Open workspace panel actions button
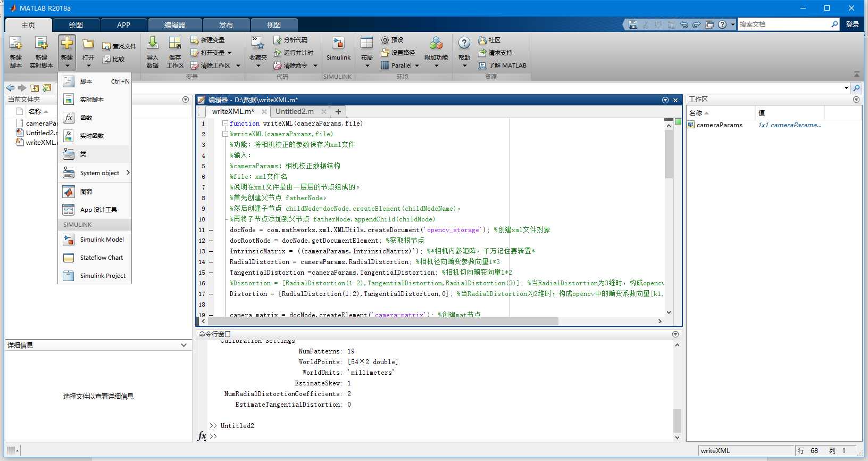Screen dimensions: 868x461 (x=856, y=100)
